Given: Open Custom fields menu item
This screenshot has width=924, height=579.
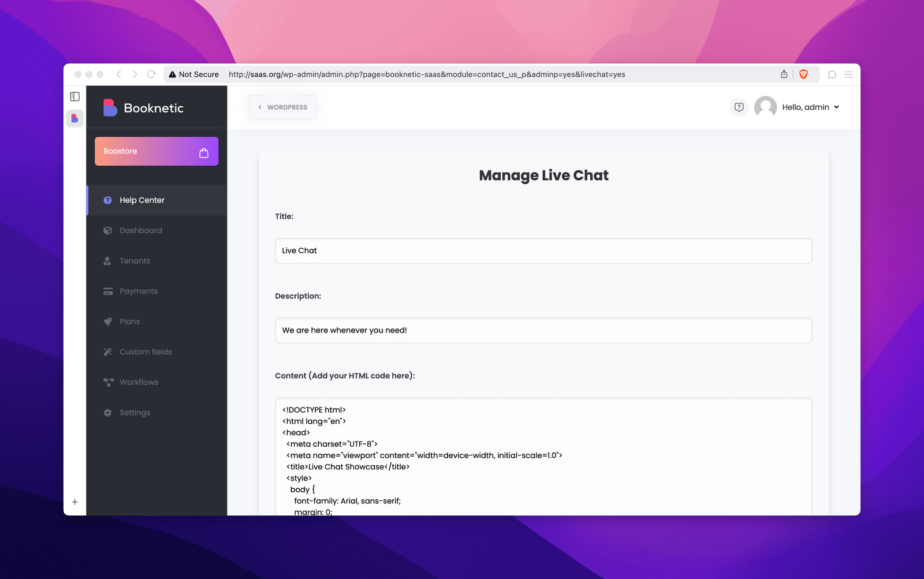Looking at the screenshot, I should pos(157,352).
